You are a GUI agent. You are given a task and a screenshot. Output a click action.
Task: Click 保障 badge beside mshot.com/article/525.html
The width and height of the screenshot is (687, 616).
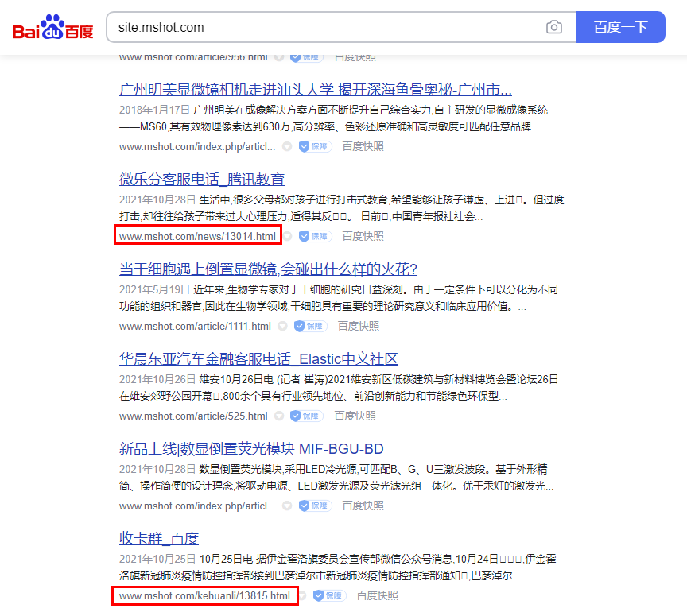pos(307,416)
